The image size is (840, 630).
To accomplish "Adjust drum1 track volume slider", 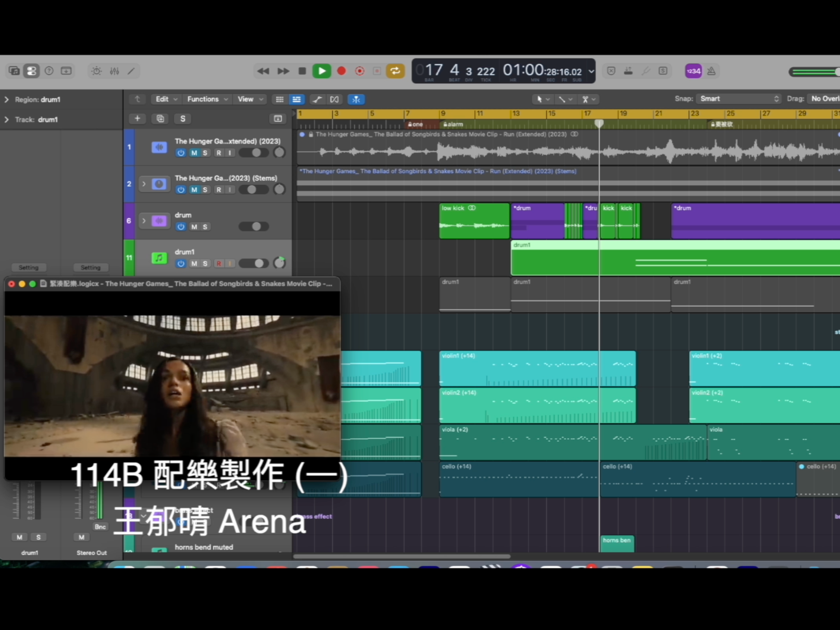I will click(254, 263).
